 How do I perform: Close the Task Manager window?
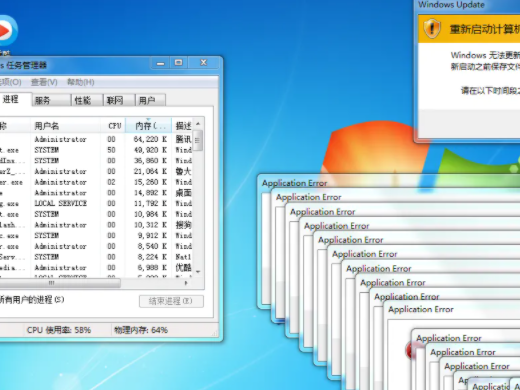tap(204, 63)
